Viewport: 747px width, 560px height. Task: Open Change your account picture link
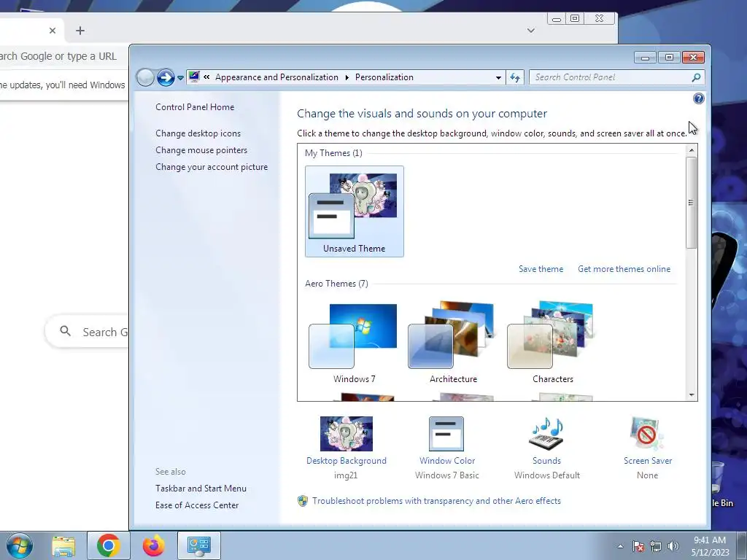click(x=212, y=167)
